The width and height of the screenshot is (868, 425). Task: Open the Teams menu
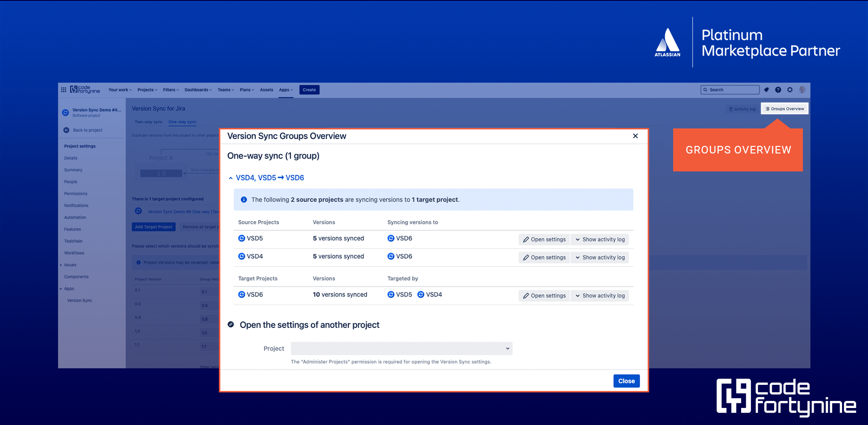225,90
